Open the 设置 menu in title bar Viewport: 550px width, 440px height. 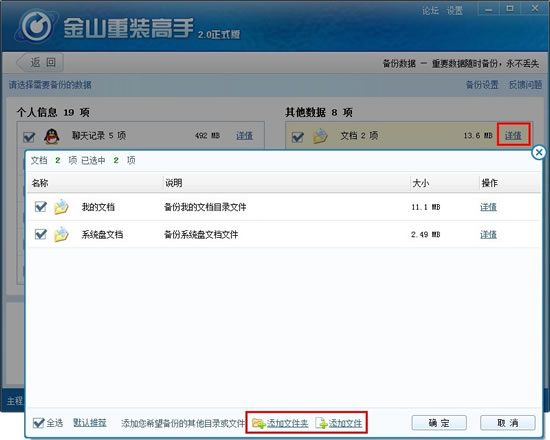(455, 11)
